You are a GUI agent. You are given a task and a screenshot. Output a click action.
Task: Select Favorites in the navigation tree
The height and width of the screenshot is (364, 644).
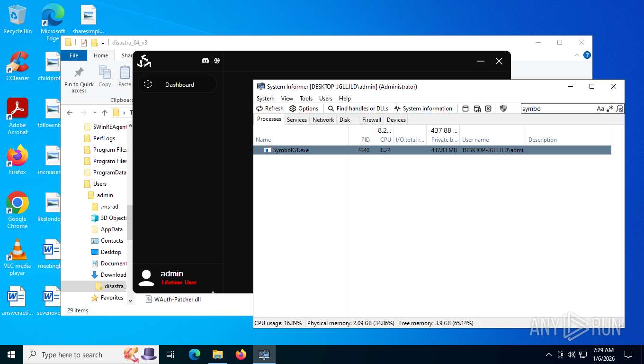point(112,298)
